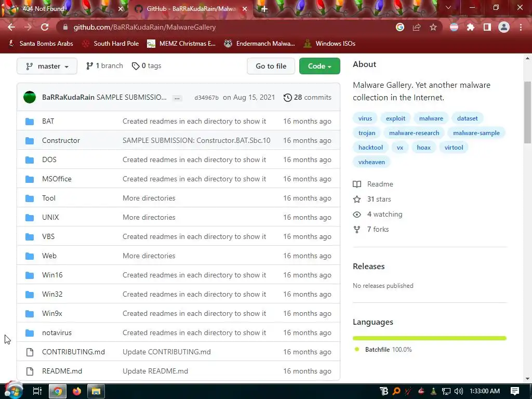View the 31 stars link

coord(372,199)
